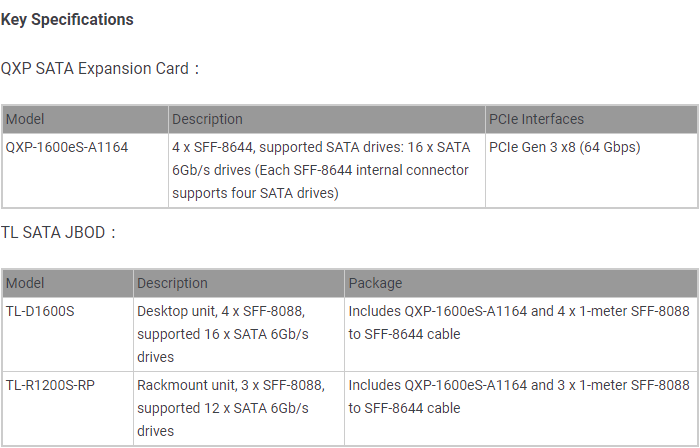Viewport: 700px width, 448px height.
Task: Click the Package column header
Action: pyautogui.click(x=375, y=283)
